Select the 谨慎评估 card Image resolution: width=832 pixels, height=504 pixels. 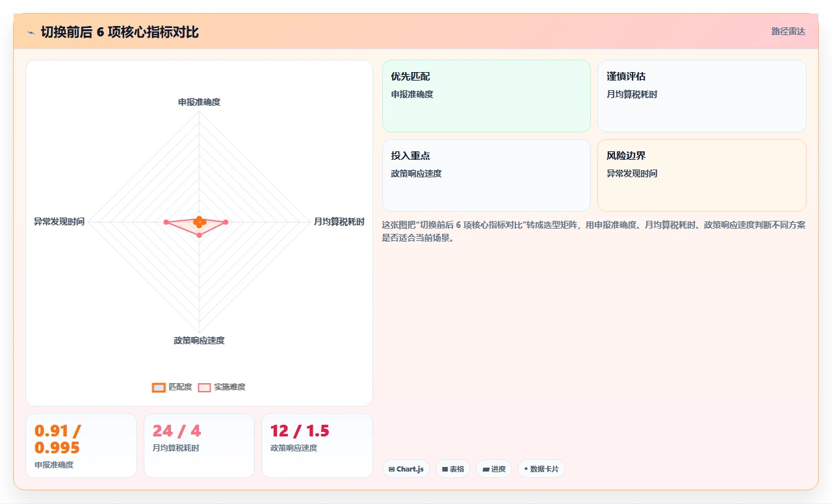pyautogui.click(x=702, y=96)
